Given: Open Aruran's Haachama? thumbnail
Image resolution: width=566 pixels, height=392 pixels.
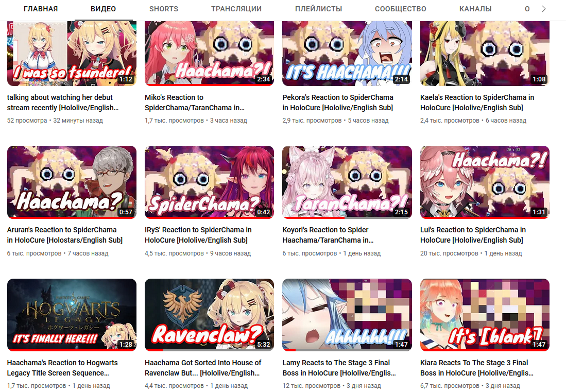Looking at the screenshot, I should [72, 182].
